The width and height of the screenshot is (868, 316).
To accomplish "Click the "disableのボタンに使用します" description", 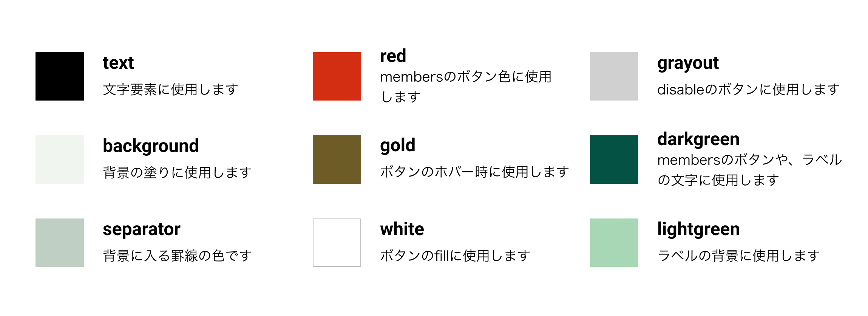I will (x=748, y=90).
